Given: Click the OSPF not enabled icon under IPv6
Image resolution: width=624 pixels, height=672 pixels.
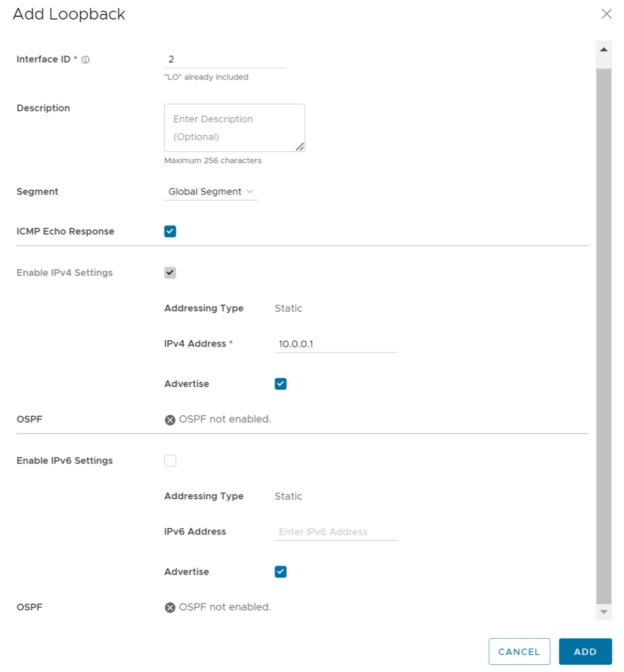Looking at the screenshot, I should tap(169, 607).
